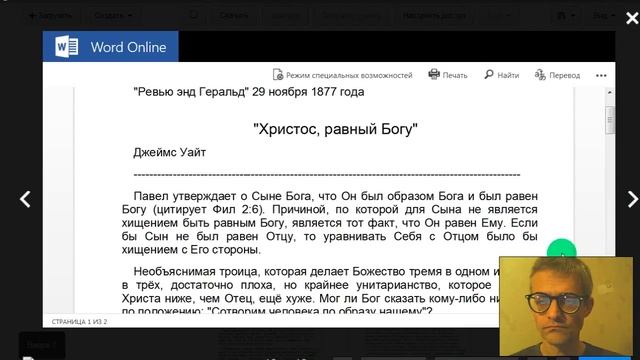Image resolution: width=640 pixels, height=360 pixels.
Task: Click the dimmed Загрузить button behind the preview
Action: pyautogui.click(x=50, y=16)
